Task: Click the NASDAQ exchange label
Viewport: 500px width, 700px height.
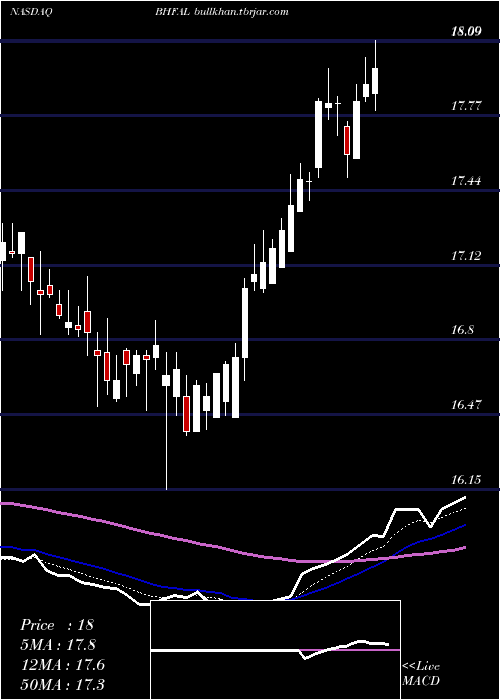Action: click(x=31, y=12)
